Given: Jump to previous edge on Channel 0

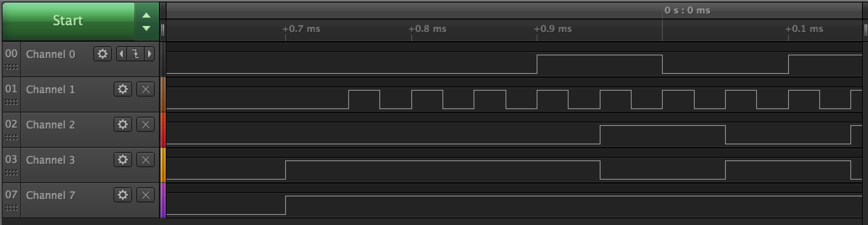Looking at the screenshot, I should point(121,54).
